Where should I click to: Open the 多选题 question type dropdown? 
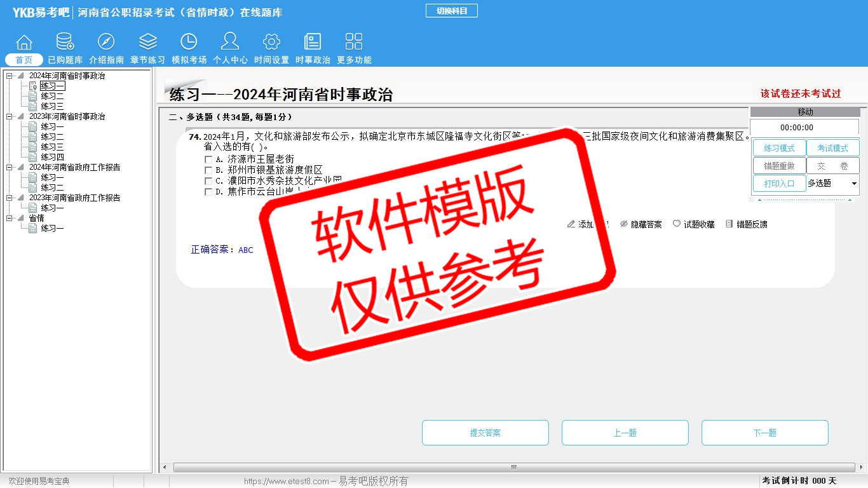[853, 184]
